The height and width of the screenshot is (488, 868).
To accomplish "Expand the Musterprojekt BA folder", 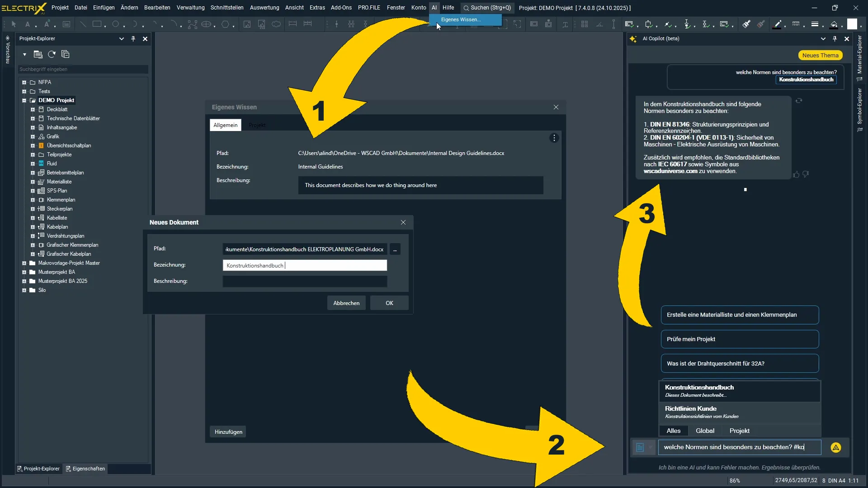I will [24, 272].
